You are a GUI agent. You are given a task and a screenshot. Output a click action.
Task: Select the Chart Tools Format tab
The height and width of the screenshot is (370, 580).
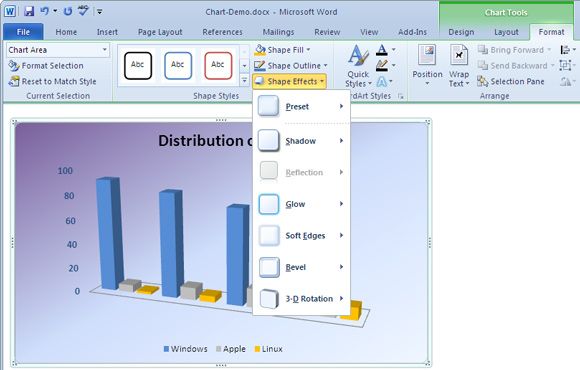(x=552, y=32)
